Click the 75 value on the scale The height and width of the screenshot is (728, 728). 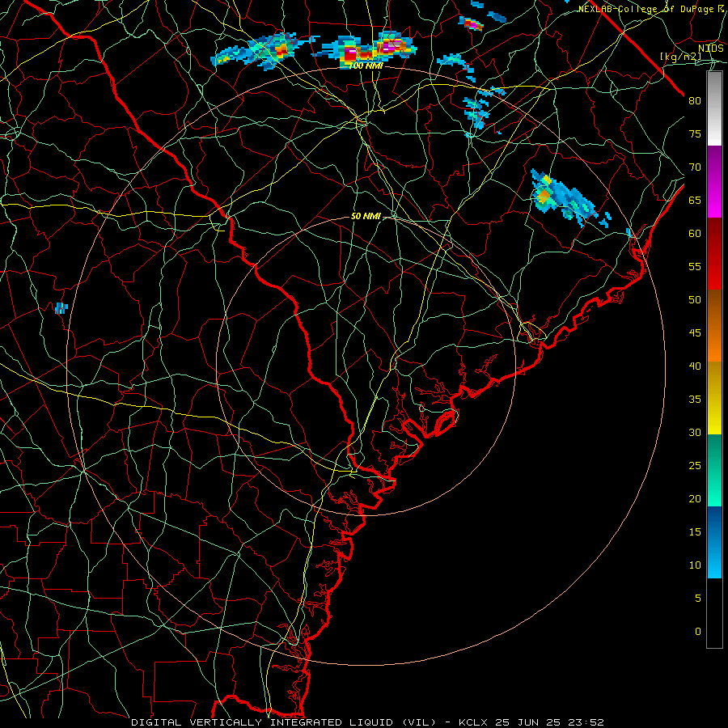point(695,133)
